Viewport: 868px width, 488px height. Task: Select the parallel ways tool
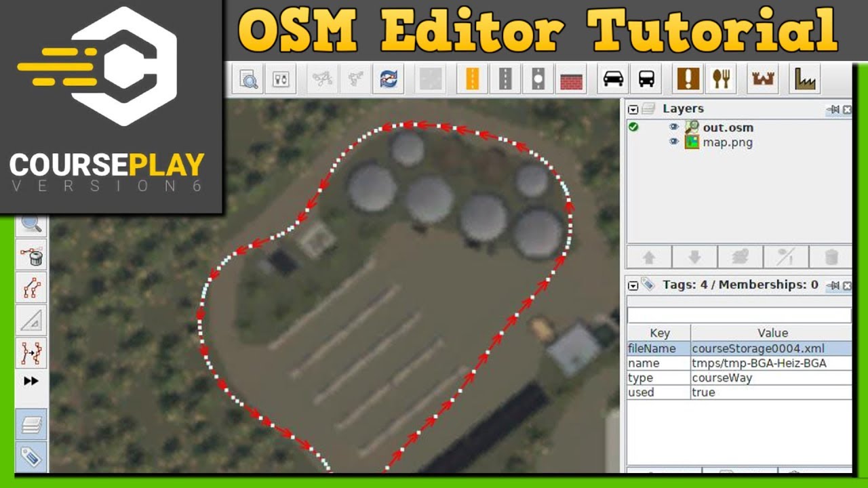tap(31, 288)
